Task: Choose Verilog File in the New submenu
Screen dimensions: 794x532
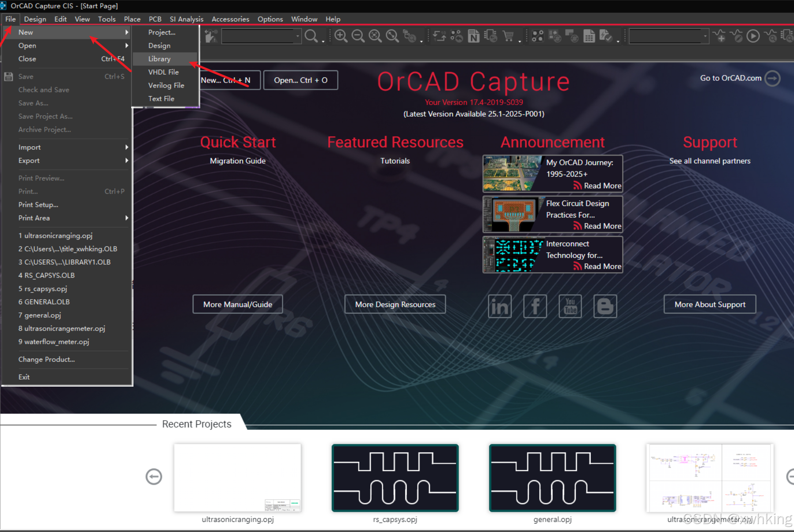Action: pyautogui.click(x=165, y=85)
